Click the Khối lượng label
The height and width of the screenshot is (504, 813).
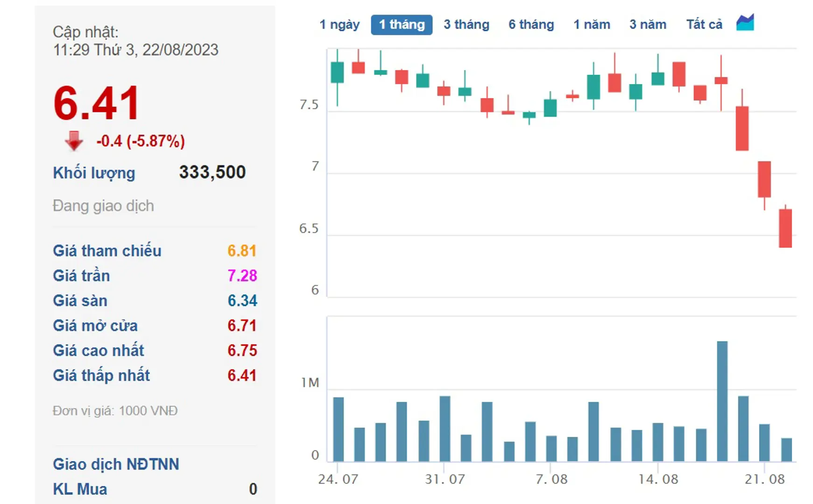tap(94, 173)
